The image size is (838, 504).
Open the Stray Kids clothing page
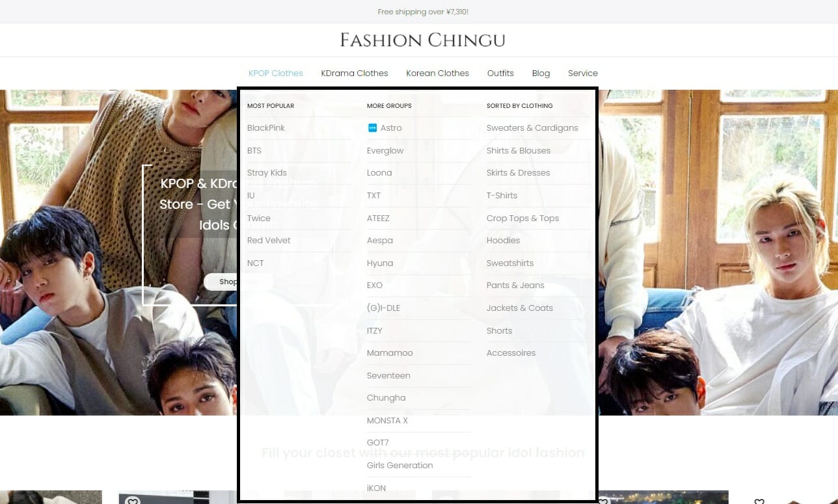click(267, 173)
